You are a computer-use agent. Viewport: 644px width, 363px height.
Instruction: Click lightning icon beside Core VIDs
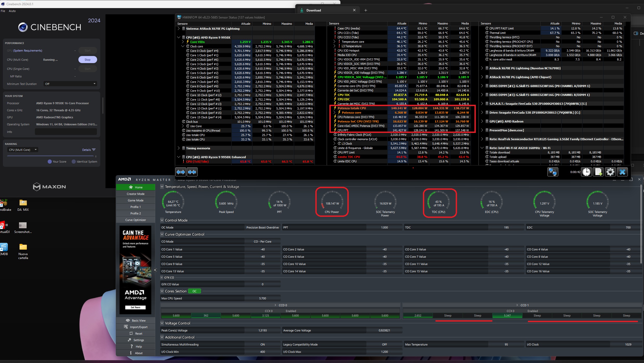click(187, 42)
